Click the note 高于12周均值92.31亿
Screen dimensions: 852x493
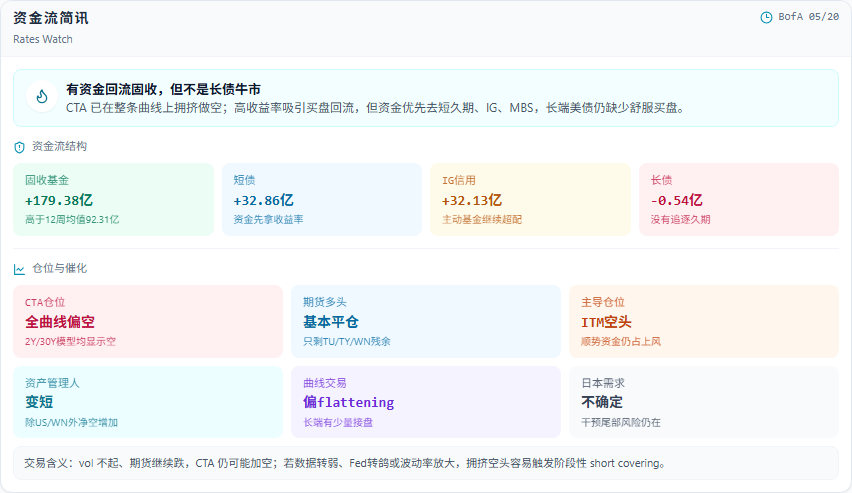coord(72,220)
